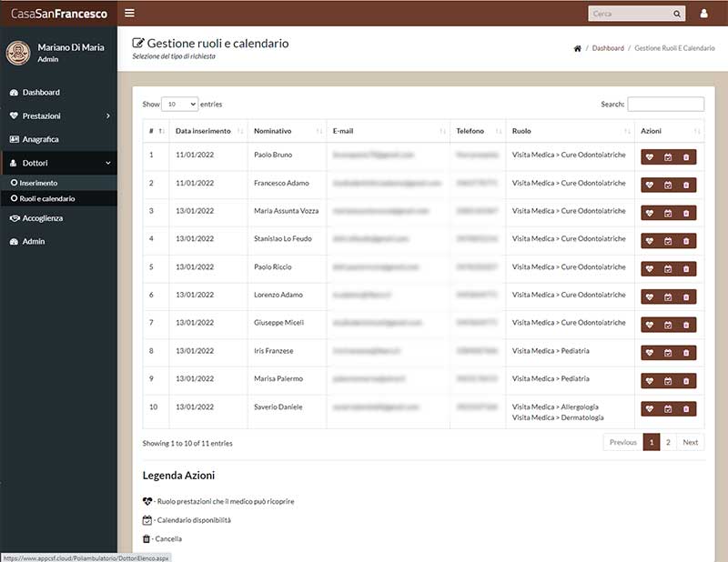Follow the Dashboard breadcrumb link
Screen dimensions: 728x562
[x=608, y=48]
